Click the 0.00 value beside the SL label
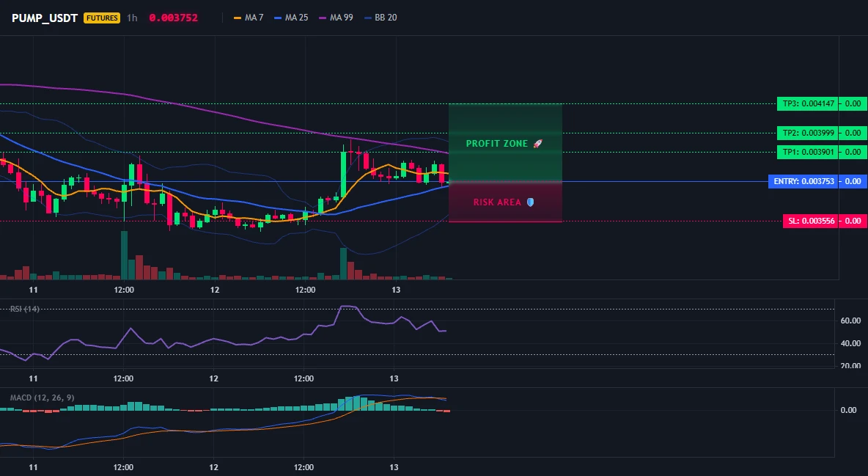868x476 pixels. (853, 221)
